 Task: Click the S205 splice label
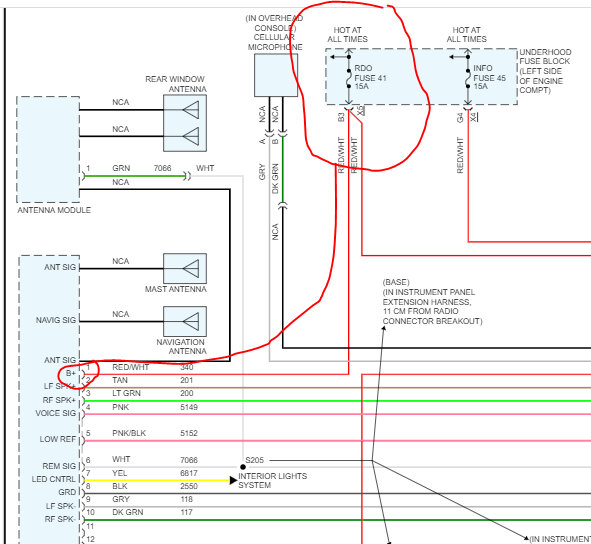point(254,460)
